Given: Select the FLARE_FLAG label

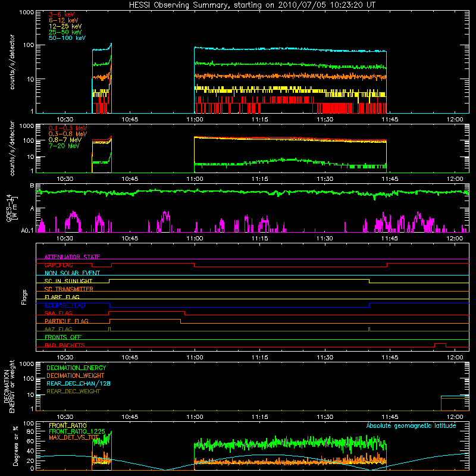Looking at the screenshot, I should (62, 297).
